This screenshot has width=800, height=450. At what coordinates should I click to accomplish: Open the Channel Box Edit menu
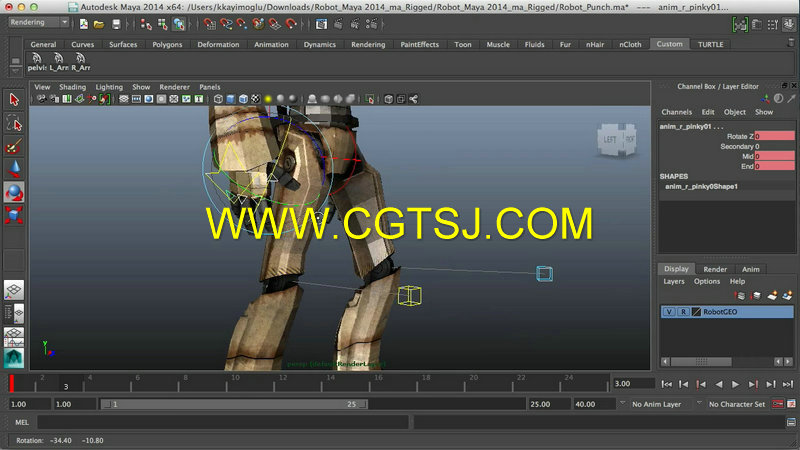coord(708,112)
